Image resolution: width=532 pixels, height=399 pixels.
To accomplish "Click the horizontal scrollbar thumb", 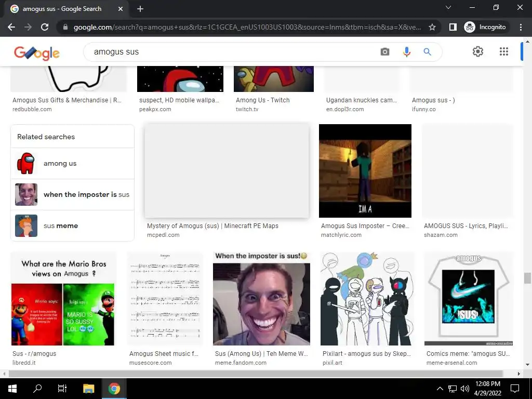I will coord(256,374).
